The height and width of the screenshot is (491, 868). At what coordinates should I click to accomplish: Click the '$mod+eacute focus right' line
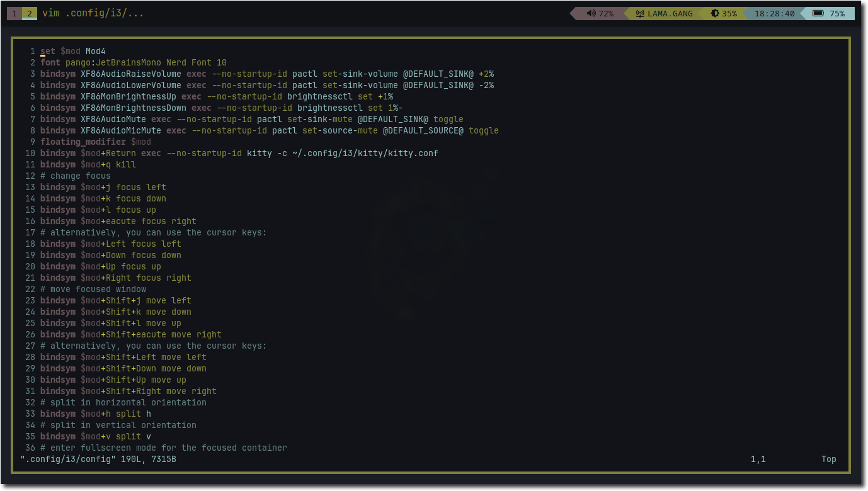coord(118,221)
